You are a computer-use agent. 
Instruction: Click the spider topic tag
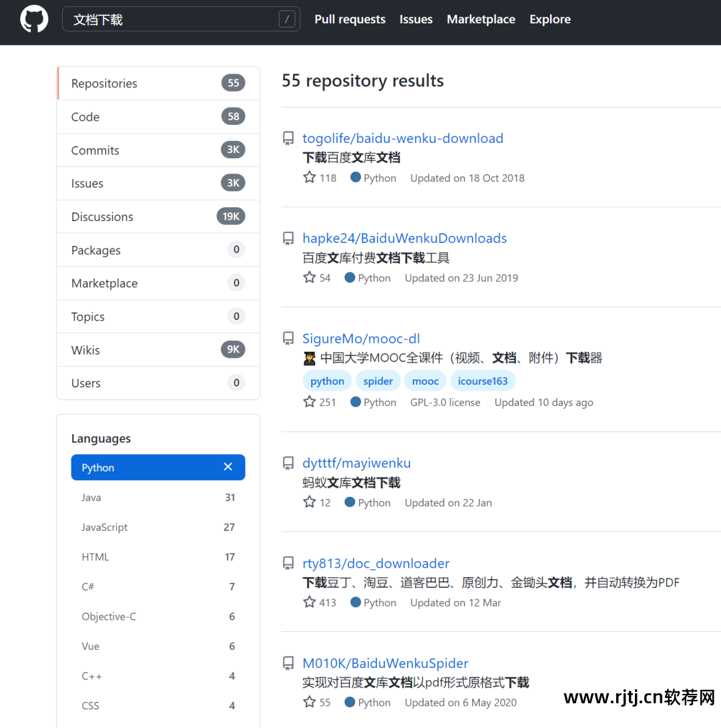[x=378, y=381]
